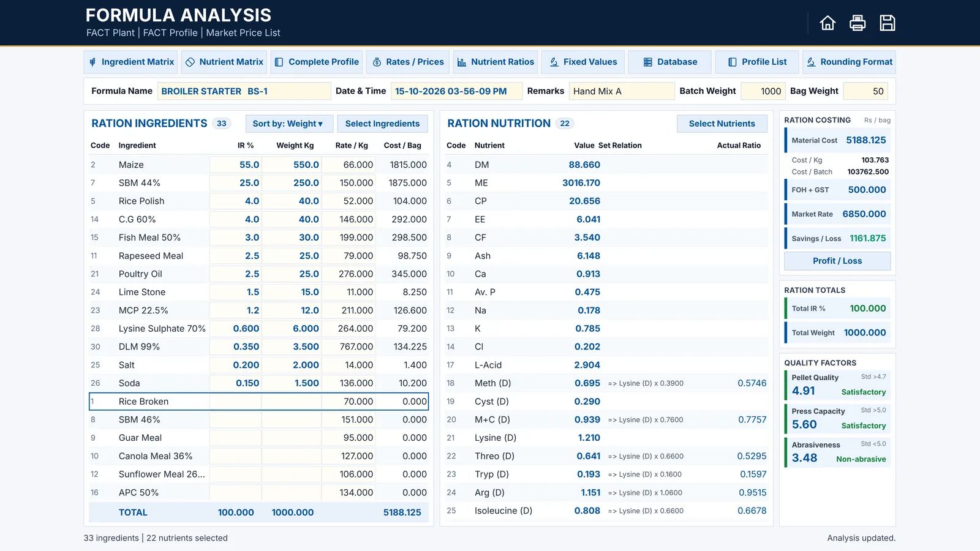
Task: Click the Batch Weight field
Action: [x=763, y=91]
